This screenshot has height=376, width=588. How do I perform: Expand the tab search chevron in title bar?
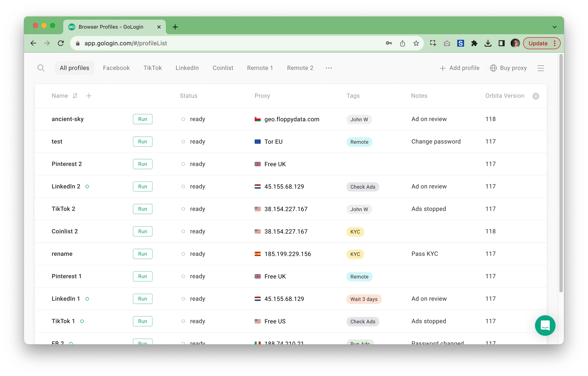click(x=554, y=27)
